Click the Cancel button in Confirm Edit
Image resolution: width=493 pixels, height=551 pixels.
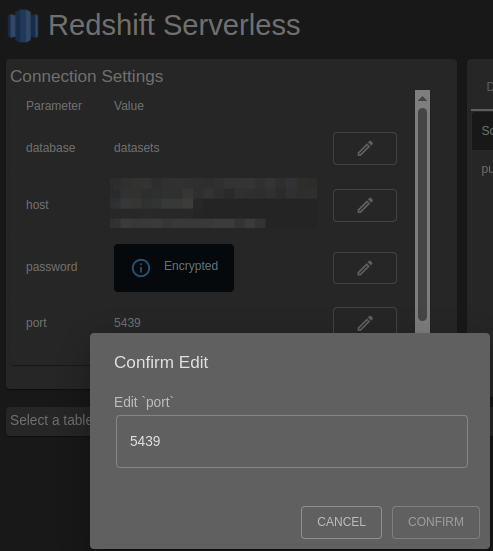341,522
